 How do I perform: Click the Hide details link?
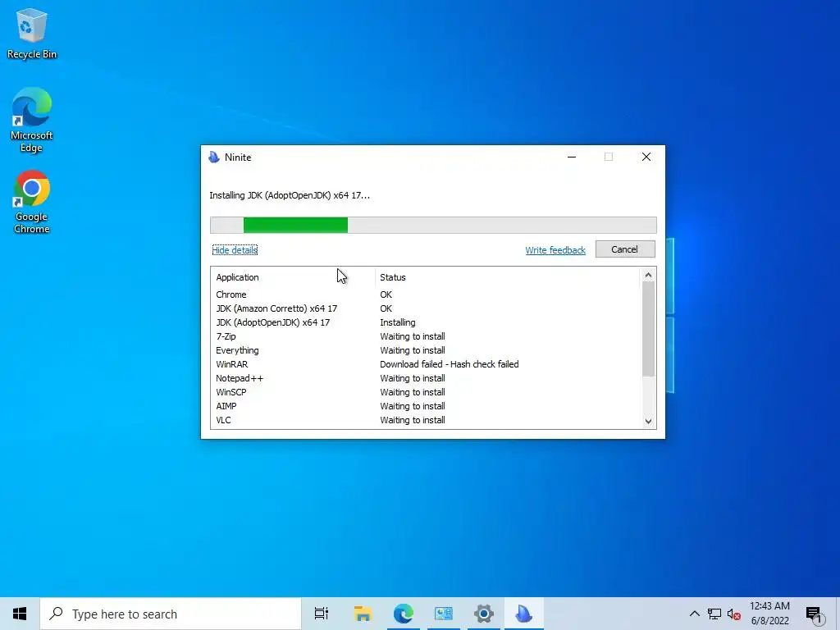point(235,250)
